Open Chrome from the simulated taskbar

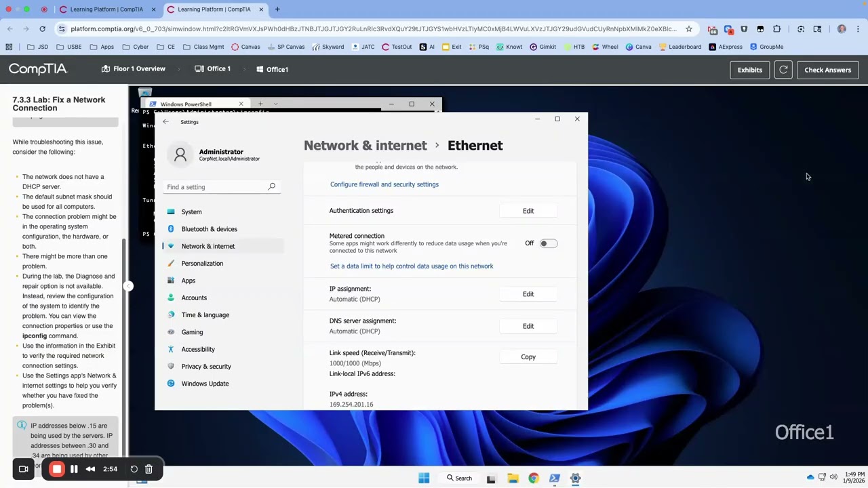(x=534, y=479)
